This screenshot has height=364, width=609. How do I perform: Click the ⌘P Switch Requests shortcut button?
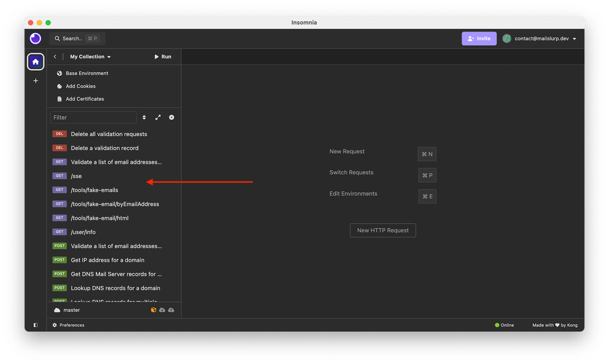[x=427, y=175]
